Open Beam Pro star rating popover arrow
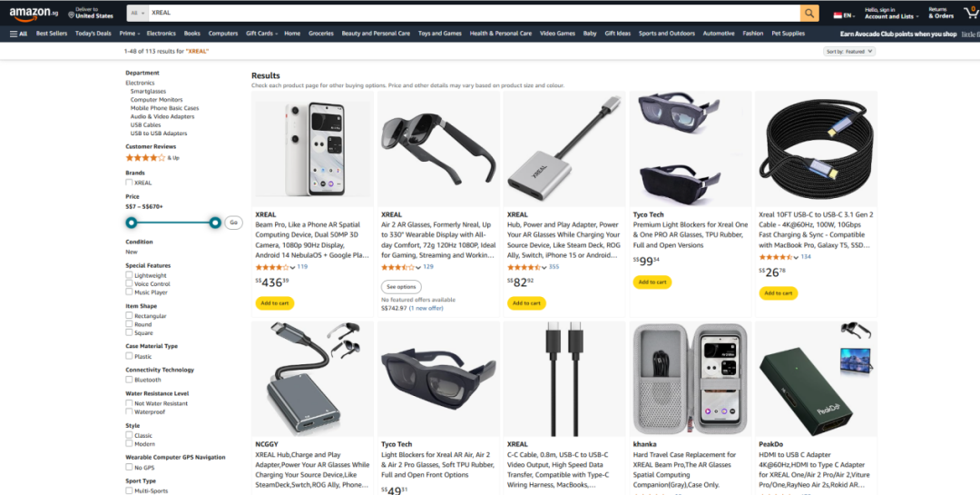980x495 pixels. click(292, 267)
